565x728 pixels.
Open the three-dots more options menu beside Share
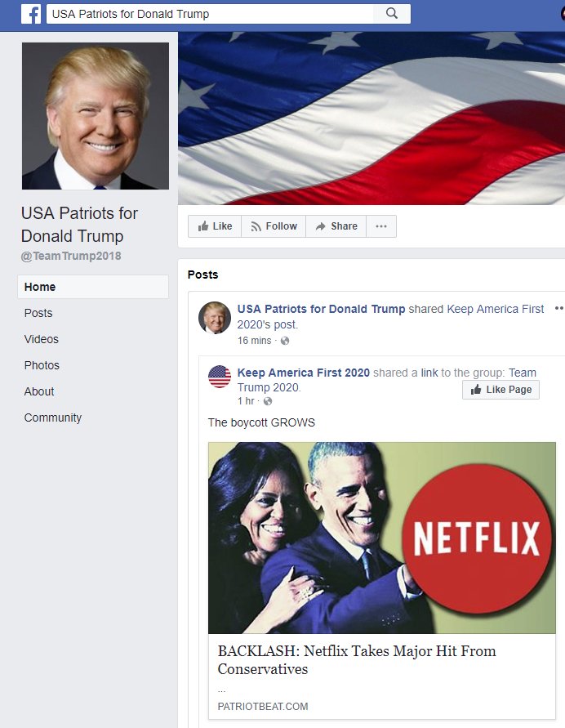381,226
